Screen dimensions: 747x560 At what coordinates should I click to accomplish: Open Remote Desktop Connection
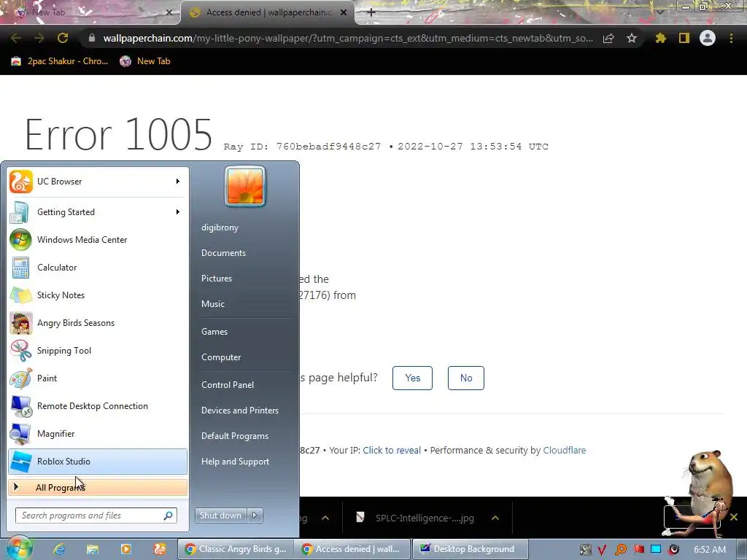click(x=97, y=405)
